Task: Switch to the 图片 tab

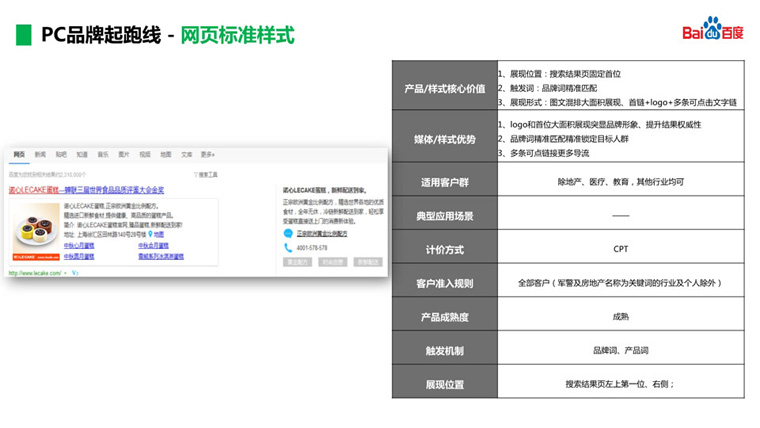Action: [x=124, y=155]
